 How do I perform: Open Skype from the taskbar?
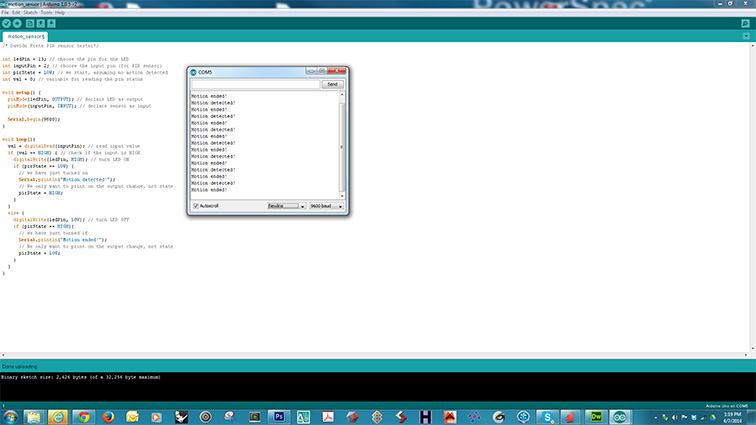coord(547,417)
